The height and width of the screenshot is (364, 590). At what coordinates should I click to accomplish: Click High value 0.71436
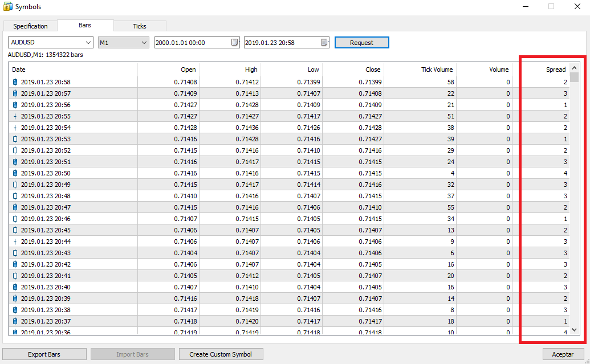[x=247, y=128]
